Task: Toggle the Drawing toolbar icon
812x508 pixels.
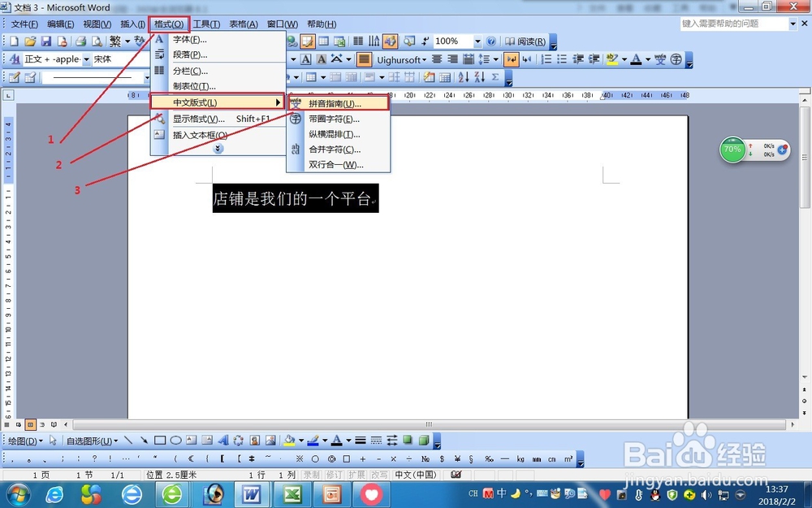Action: pyautogui.click(x=390, y=41)
